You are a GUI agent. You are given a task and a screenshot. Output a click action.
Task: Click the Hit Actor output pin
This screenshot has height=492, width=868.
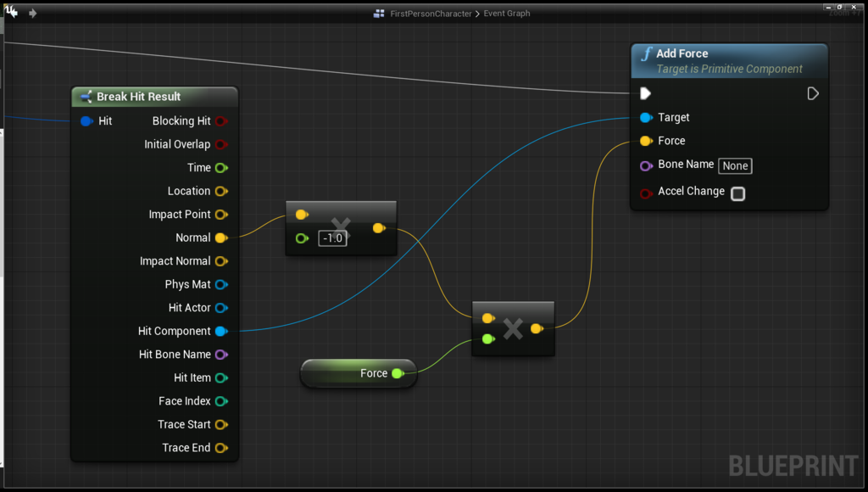tap(221, 307)
